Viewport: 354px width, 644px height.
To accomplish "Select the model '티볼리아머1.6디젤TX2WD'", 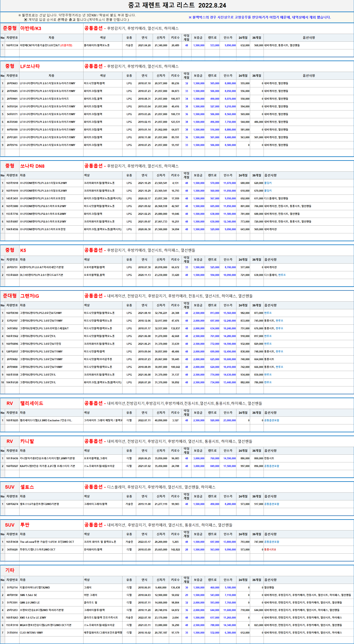I will coord(35,588).
